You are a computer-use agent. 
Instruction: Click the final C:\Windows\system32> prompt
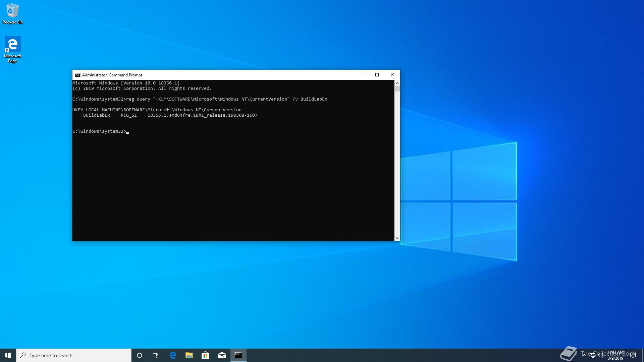point(99,131)
